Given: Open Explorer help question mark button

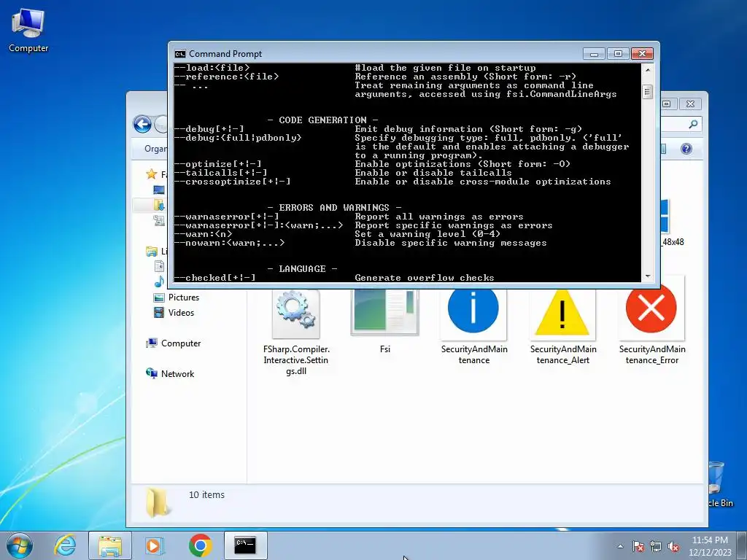Looking at the screenshot, I should pyautogui.click(x=686, y=149).
